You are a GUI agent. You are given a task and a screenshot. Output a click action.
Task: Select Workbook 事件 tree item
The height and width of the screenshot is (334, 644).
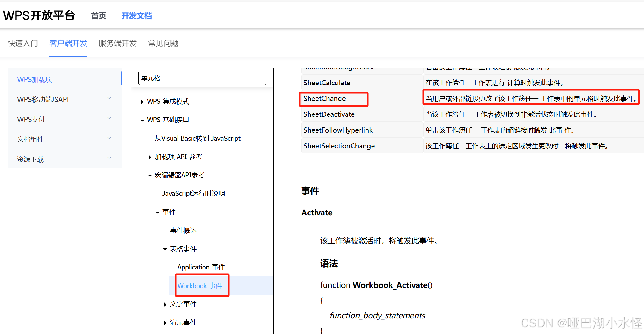[200, 286]
